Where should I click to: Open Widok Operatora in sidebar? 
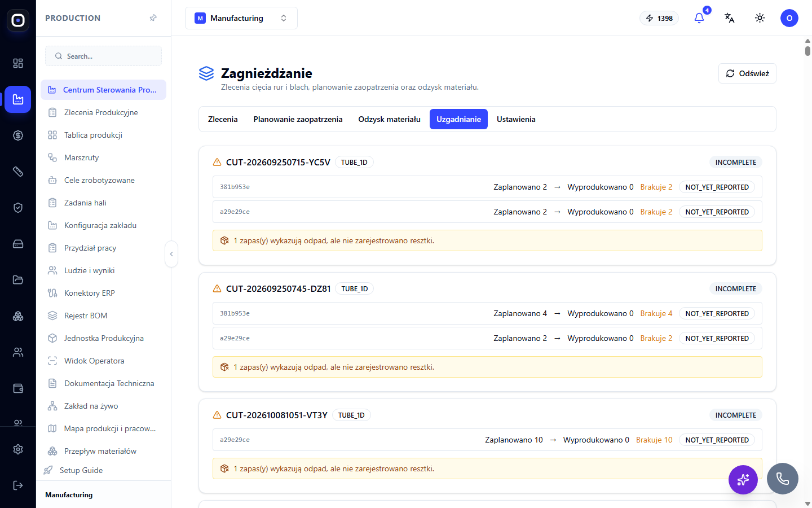coord(103,361)
